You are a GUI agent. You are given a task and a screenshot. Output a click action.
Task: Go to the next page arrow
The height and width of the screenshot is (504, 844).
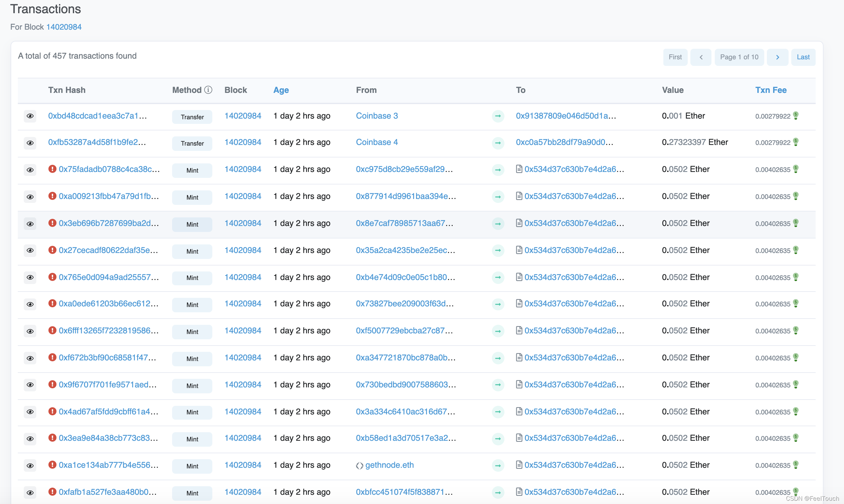[777, 57]
